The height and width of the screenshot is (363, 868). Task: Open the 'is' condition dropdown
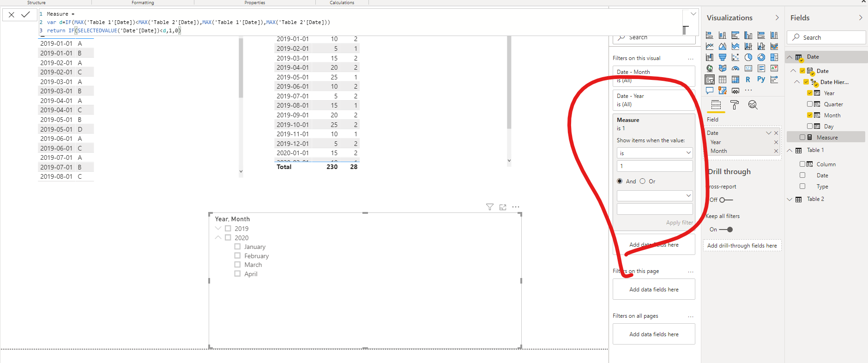pos(655,153)
